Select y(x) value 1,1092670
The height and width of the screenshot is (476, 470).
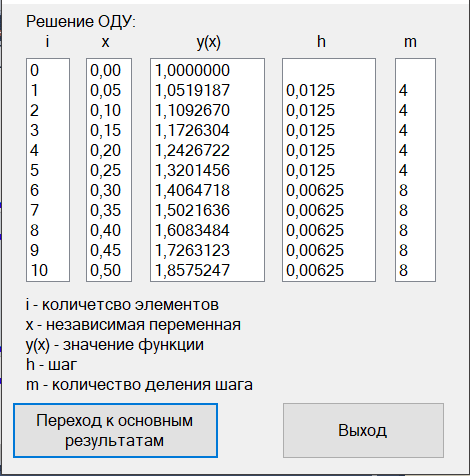192,110
